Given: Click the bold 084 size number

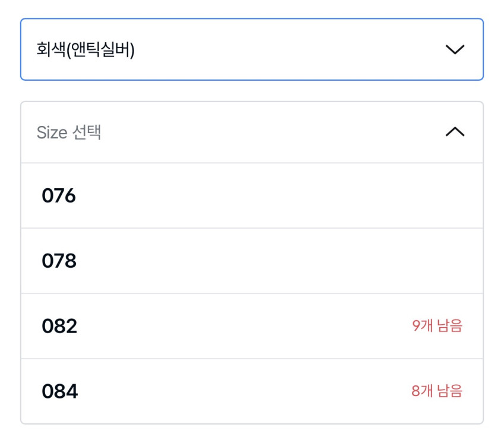Looking at the screenshot, I should [x=59, y=392].
